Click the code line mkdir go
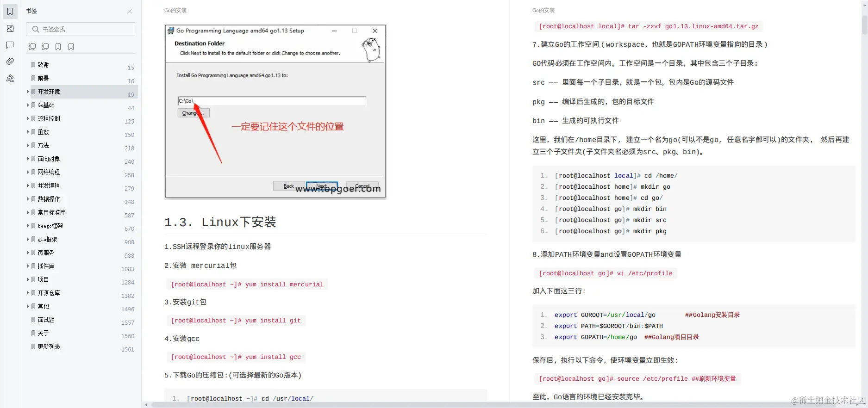868x408 pixels. [x=612, y=187]
